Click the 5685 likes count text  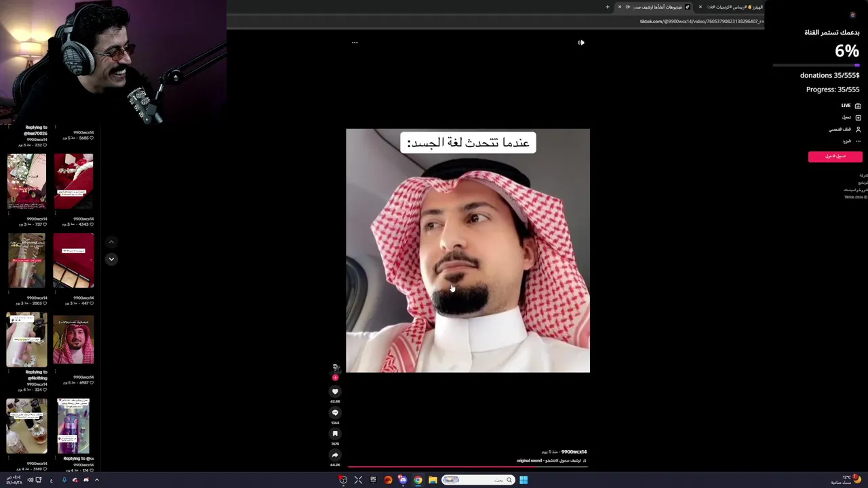[85, 138]
